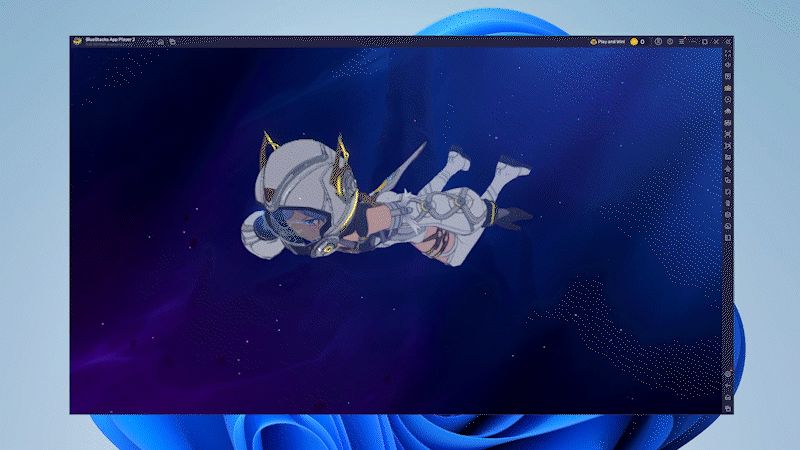Maximize the BlueStacks App Player window
800x450 pixels.
pyautogui.click(x=704, y=42)
